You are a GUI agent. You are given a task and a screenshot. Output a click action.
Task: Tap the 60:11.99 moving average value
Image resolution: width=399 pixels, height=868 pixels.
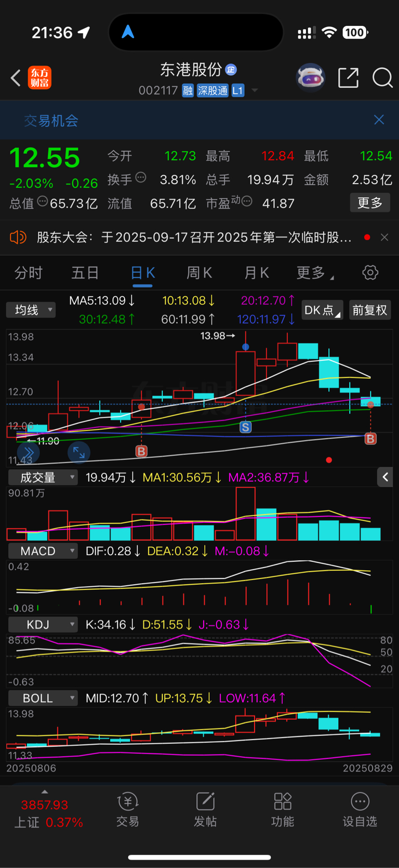[x=188, y=319]
